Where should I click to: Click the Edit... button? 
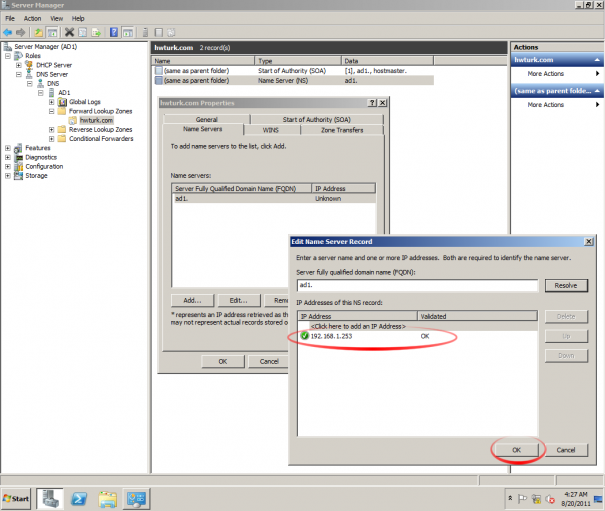click(239, 300)
